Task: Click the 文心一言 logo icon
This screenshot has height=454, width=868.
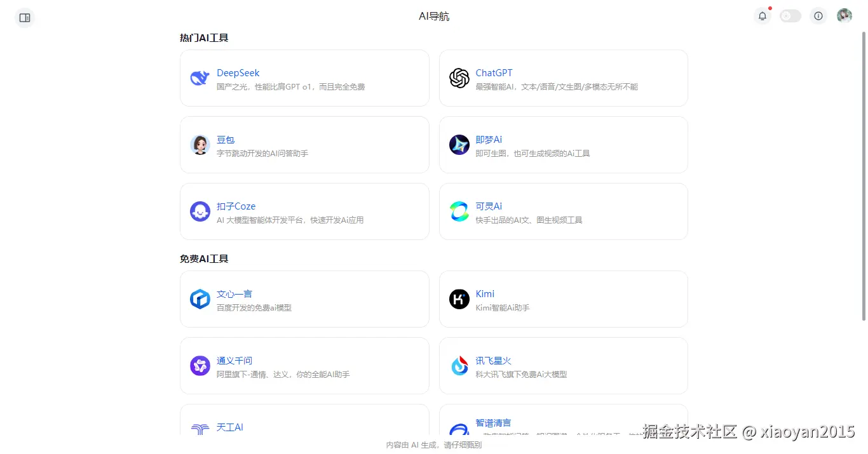Action: (200, 299)
